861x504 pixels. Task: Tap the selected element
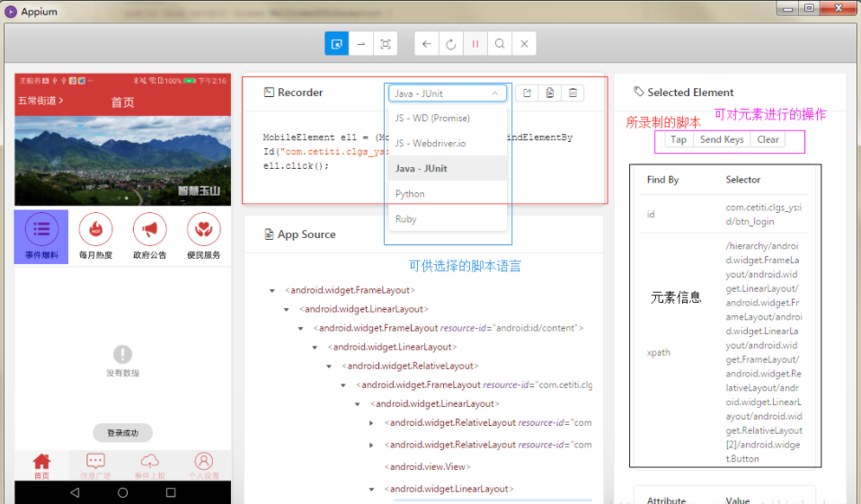[x=679, y=139]
